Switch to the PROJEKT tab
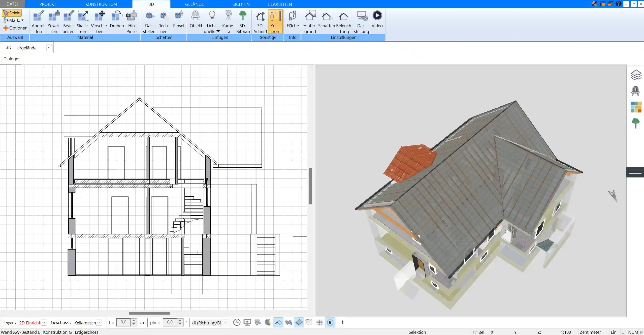 (x=48, y=4)
